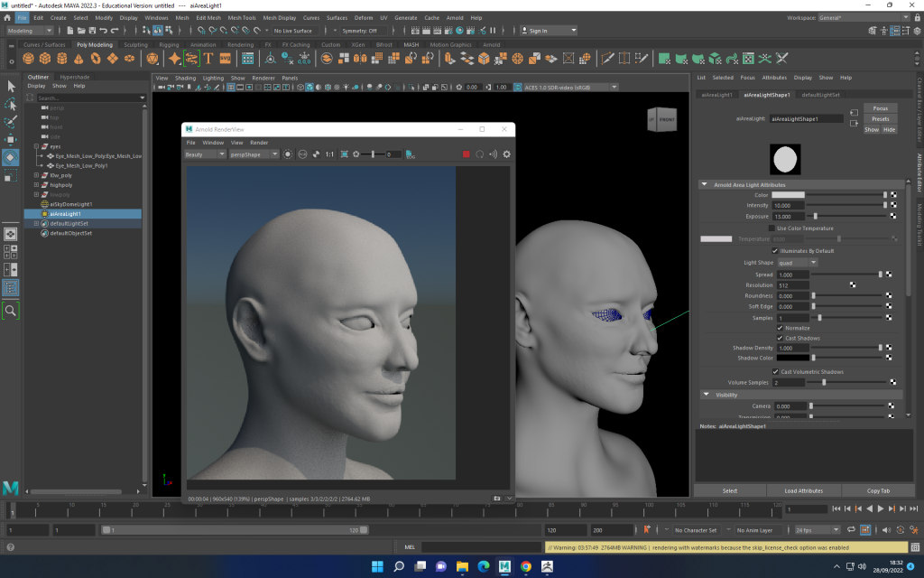Click the Intensity map checker button
The height and width of the screenshot is (578, 924).
[x=893, y=205]
